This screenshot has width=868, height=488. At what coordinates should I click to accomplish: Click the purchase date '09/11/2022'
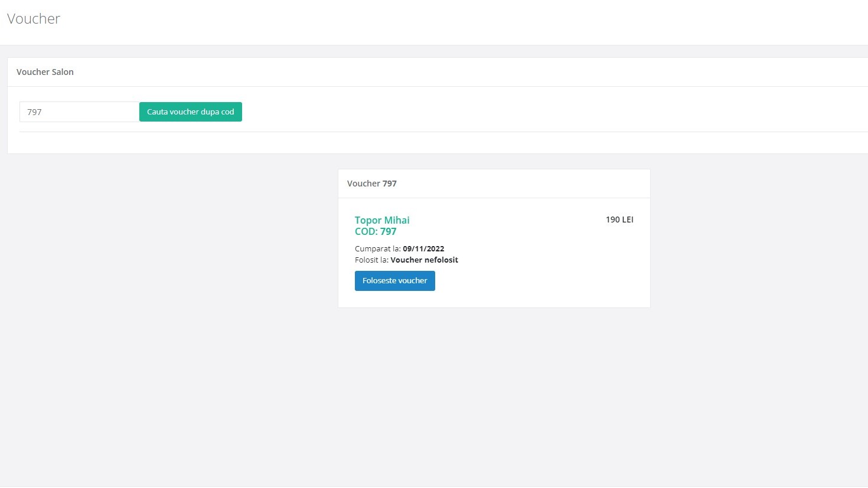coord(423,249)
